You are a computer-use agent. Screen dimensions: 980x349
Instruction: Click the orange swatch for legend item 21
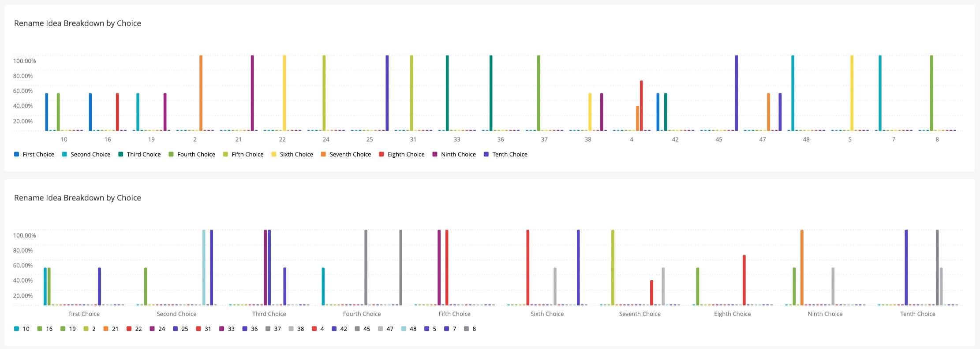[x=106, y=329]
